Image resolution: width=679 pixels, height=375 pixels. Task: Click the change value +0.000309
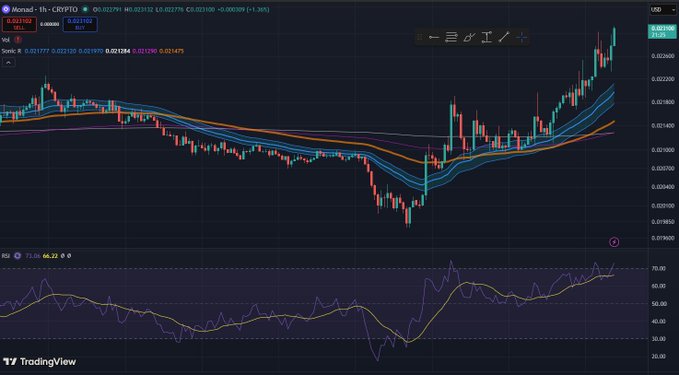[x=232, y=10]
